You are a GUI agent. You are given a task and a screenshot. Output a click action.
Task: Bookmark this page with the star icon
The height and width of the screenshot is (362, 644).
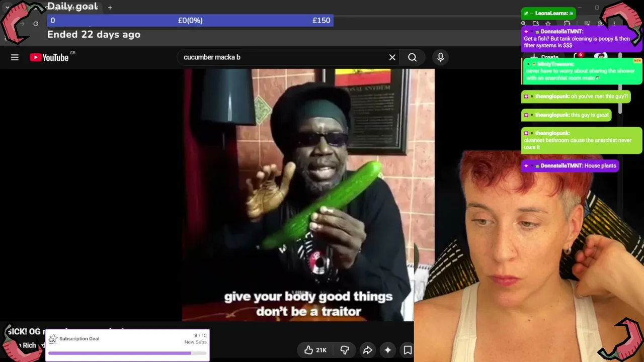click(x=548, y=24)
